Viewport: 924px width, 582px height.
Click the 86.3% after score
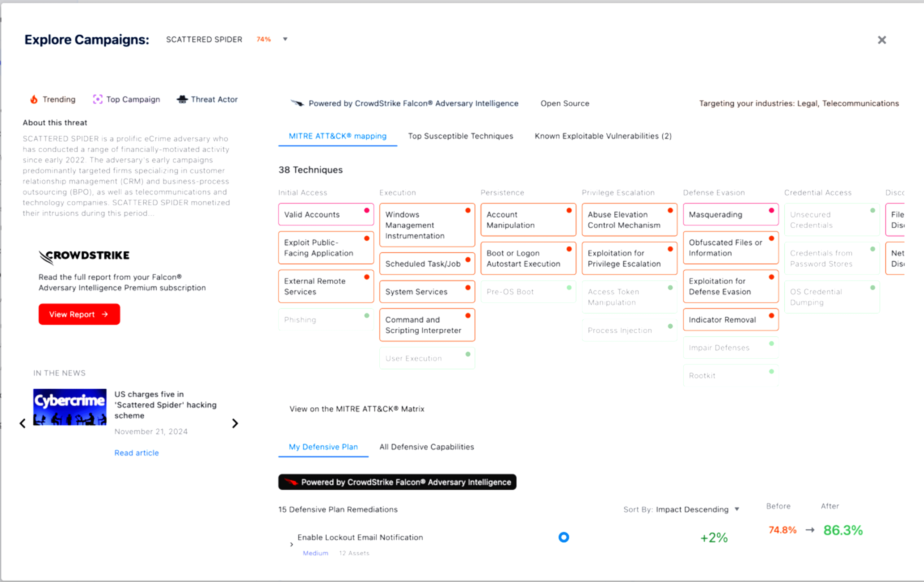843,530
